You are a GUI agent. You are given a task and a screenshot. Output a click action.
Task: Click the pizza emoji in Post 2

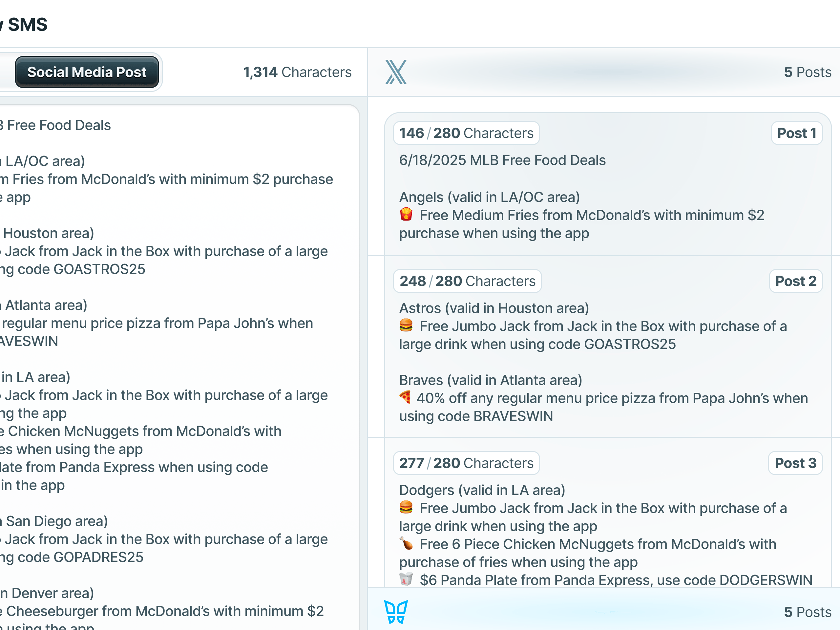tap(405, 398)
